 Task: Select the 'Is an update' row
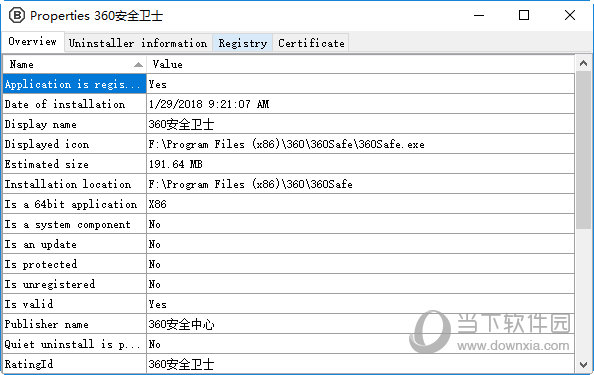289,244
